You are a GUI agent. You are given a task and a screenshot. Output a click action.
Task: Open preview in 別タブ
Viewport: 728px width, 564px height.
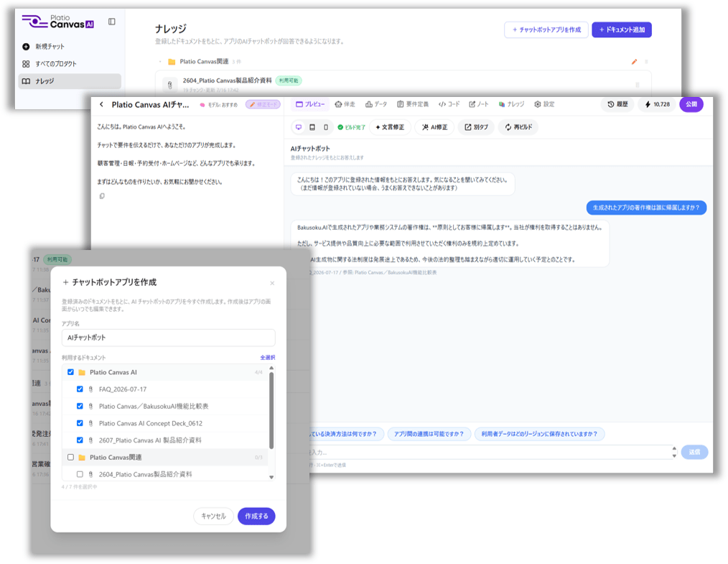476,127
